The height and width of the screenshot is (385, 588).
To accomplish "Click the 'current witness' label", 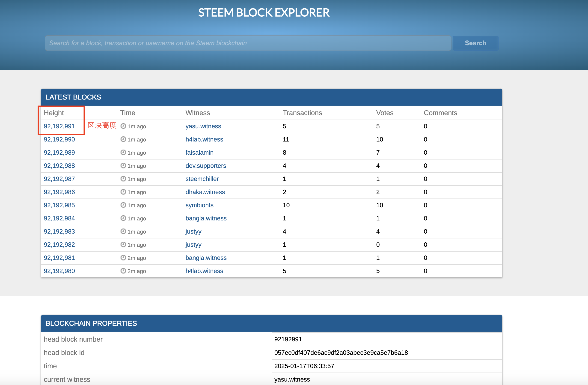I will (67, 379).
